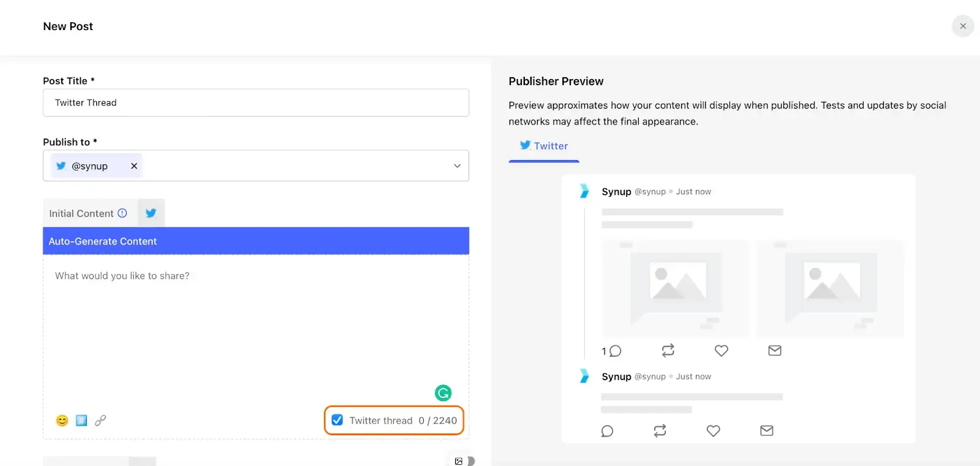The width and height of the screenshot is (980, 466).
Task: Click the image icon below the editor
Action: 459,461
